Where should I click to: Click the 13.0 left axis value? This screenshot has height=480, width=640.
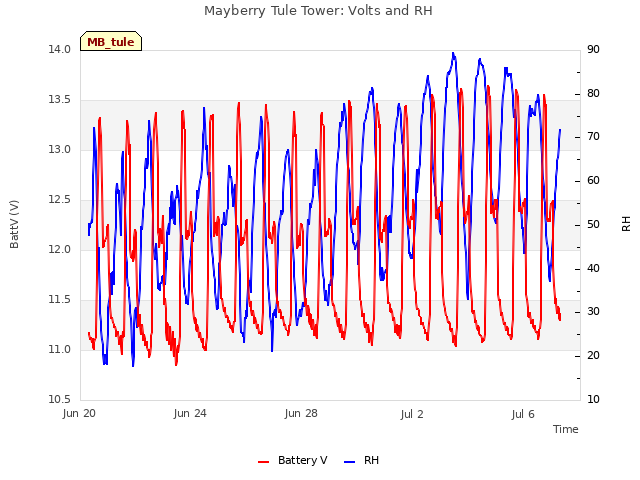[60, 149]
